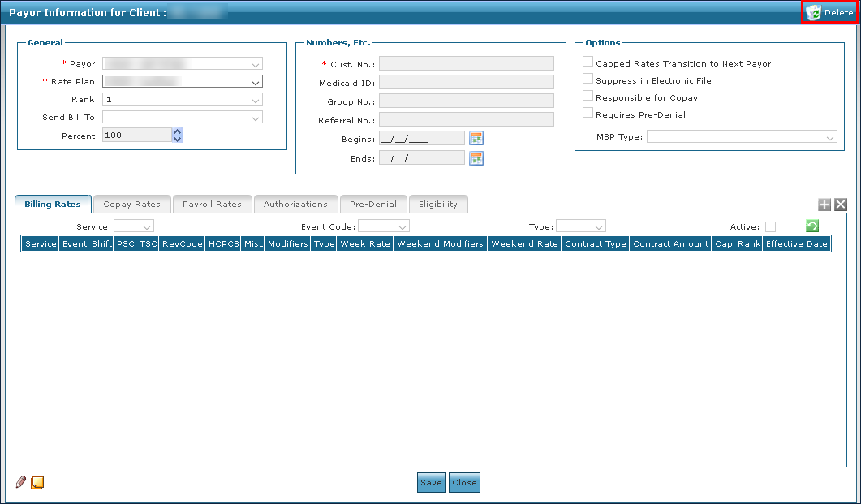861x504 pixels.
Task: Click the pencil edit icon at bottom left
Action: point(21,482)
